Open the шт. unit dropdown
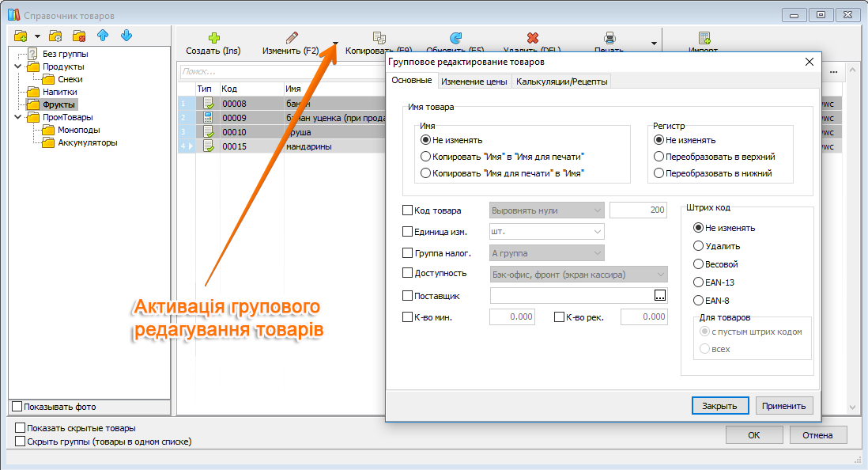 (546, 232)
